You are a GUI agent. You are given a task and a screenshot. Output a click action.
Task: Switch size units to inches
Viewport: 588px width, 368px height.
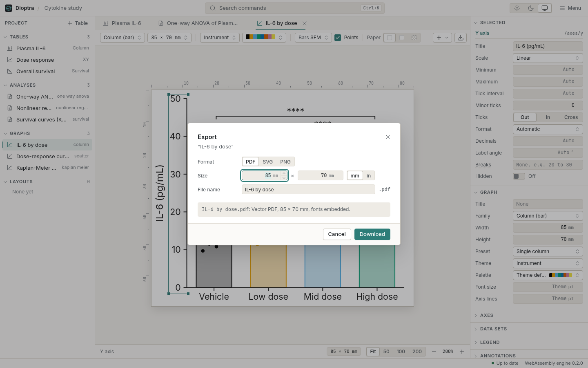tap(369, 176)
